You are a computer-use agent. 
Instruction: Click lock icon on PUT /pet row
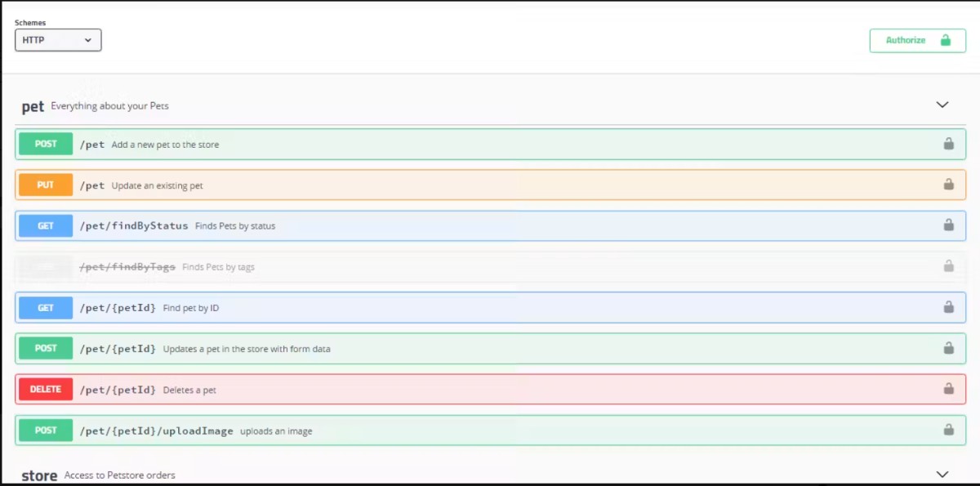948,185
